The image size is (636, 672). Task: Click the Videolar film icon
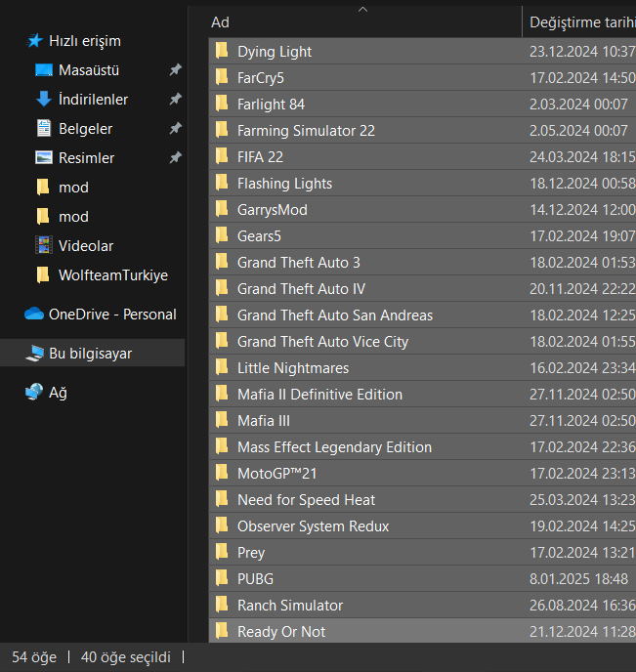(x=44, y=246)
